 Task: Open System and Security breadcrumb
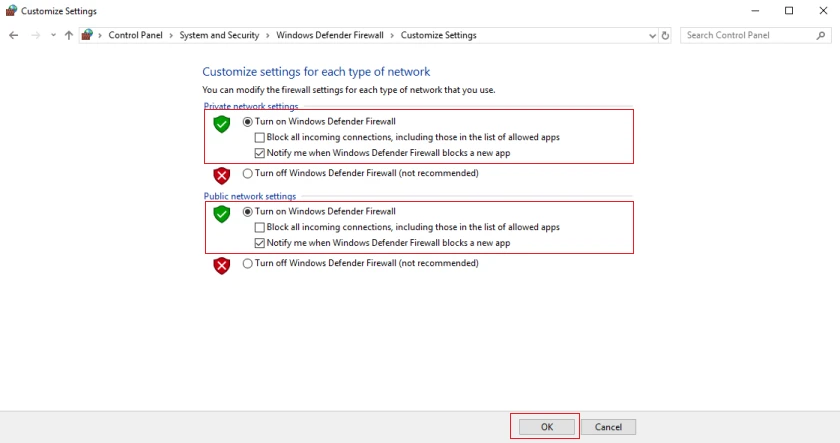[219, 35]
